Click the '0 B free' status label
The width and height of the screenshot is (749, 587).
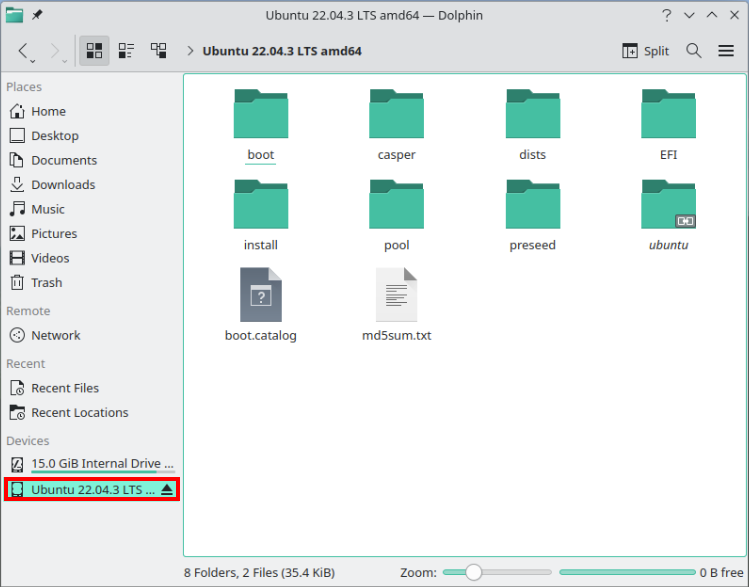pos(721,572)
